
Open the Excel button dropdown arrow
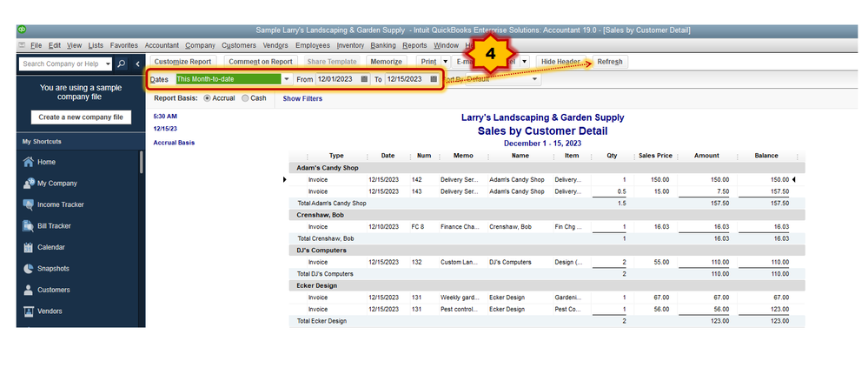tap(525, 62)
